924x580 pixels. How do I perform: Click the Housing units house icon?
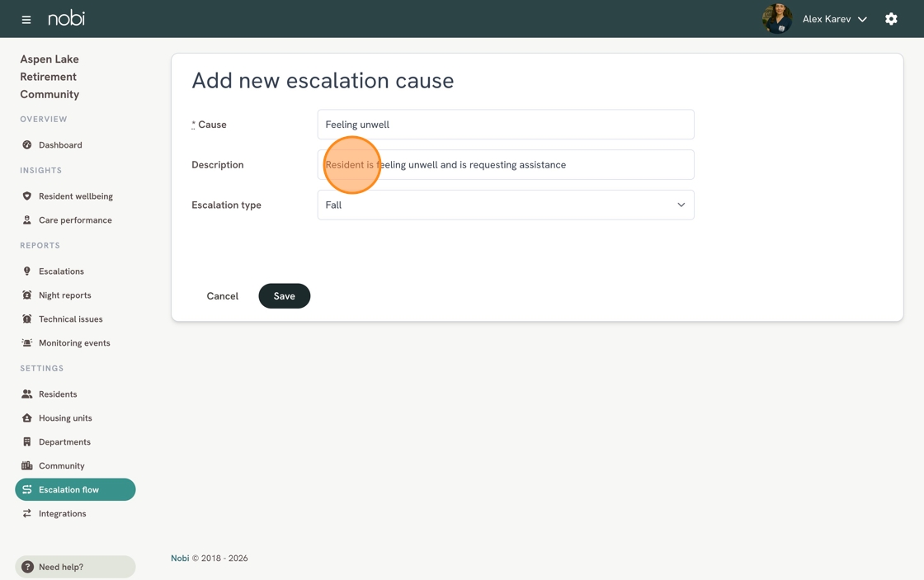pos(26,418)
